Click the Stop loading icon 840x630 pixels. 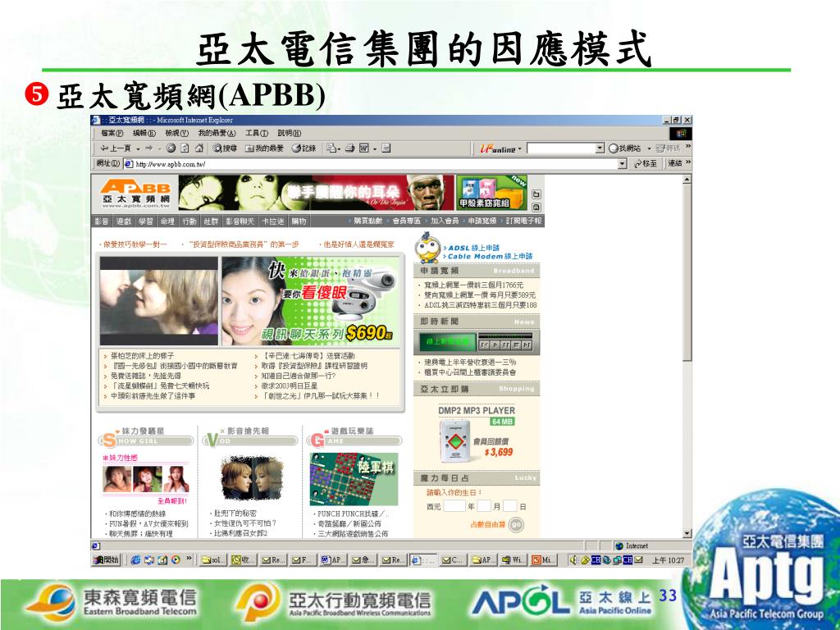pos(171,148)
